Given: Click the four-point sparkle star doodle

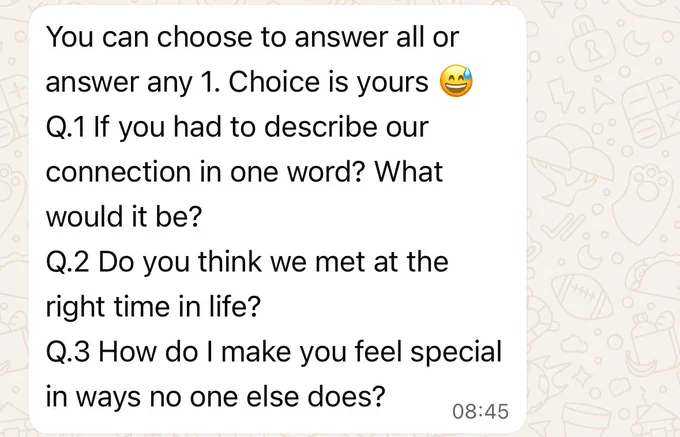Looking at the screenshot, I should tap(580, 376).
